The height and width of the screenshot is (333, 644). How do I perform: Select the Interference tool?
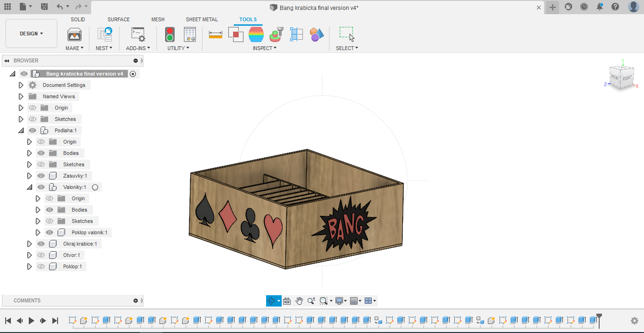click(x=236, y=34)
